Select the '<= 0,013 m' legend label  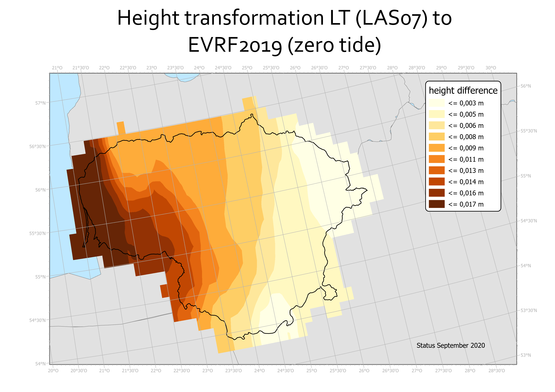point(466,171)
